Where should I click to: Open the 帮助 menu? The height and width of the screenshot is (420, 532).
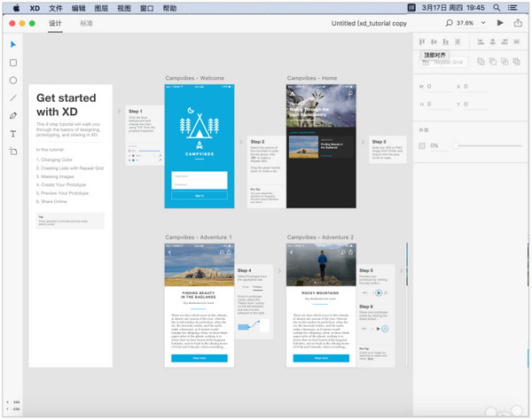tap(169, 8)
